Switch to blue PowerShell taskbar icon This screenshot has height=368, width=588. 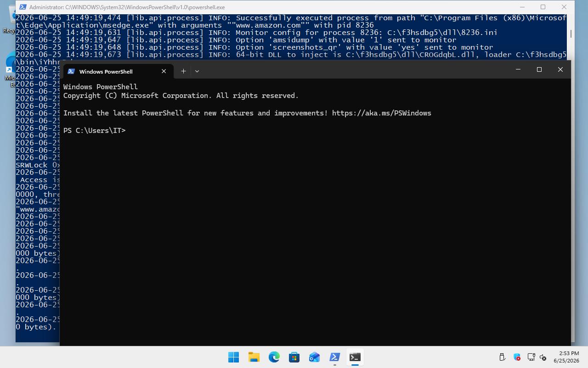point(334,357)
